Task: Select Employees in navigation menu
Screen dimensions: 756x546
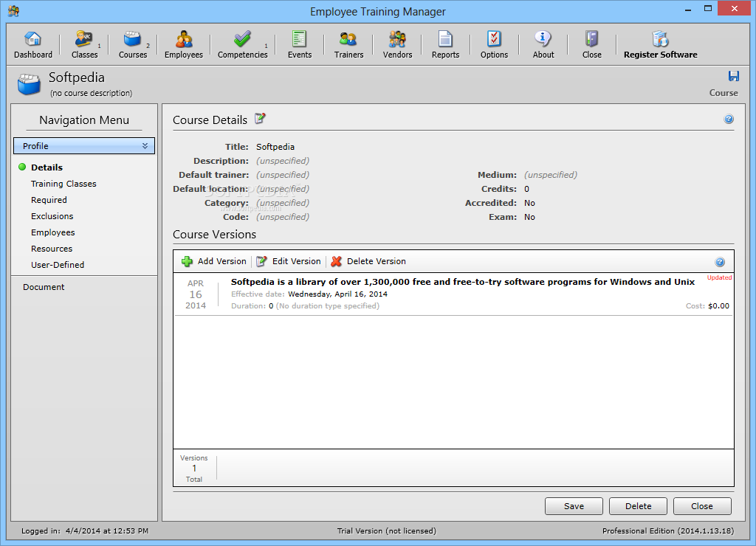Action: pos(53,232)
